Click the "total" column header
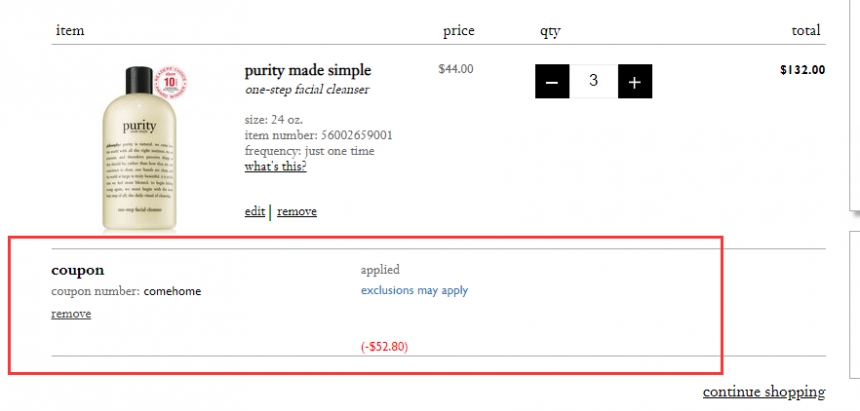 pos(805,31)
